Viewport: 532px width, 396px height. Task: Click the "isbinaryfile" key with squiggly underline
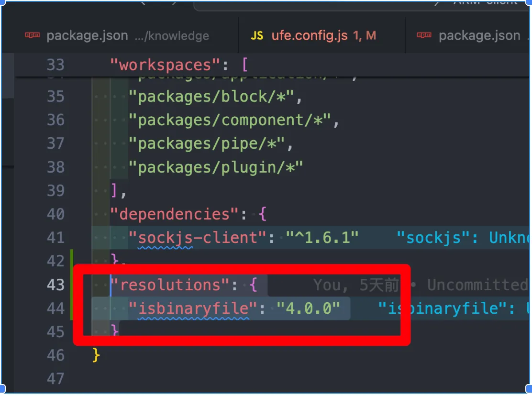point(193,308)
